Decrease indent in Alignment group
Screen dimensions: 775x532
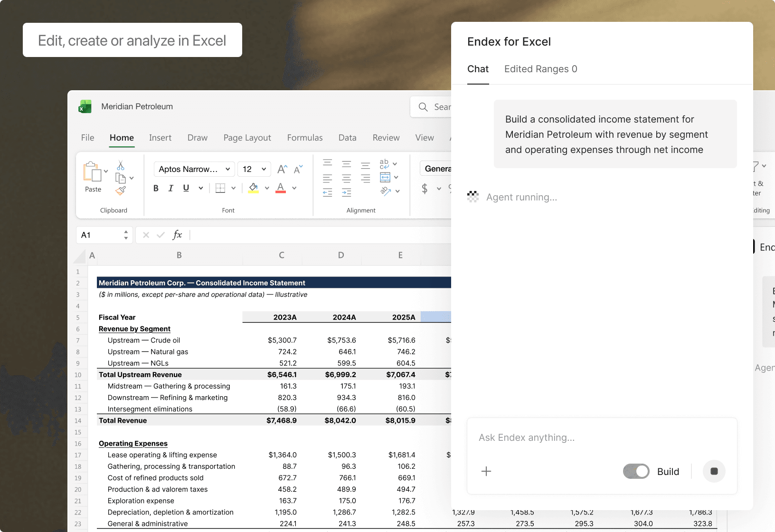(328, 192)
